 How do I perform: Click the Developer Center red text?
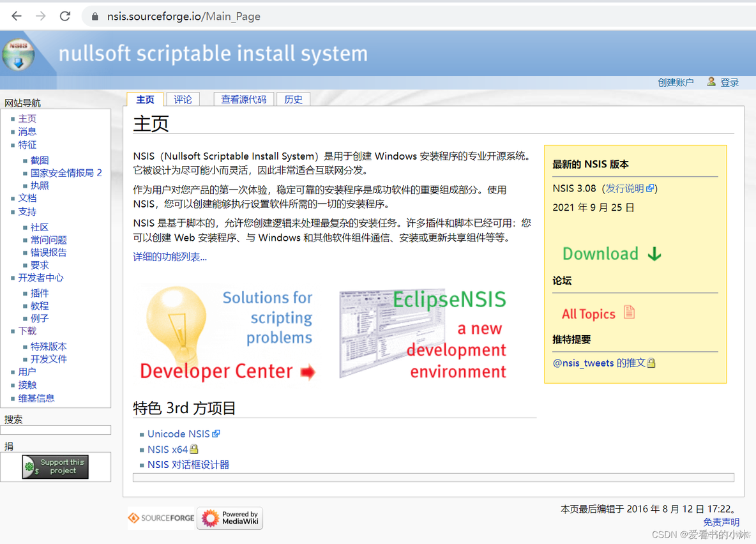216,372
